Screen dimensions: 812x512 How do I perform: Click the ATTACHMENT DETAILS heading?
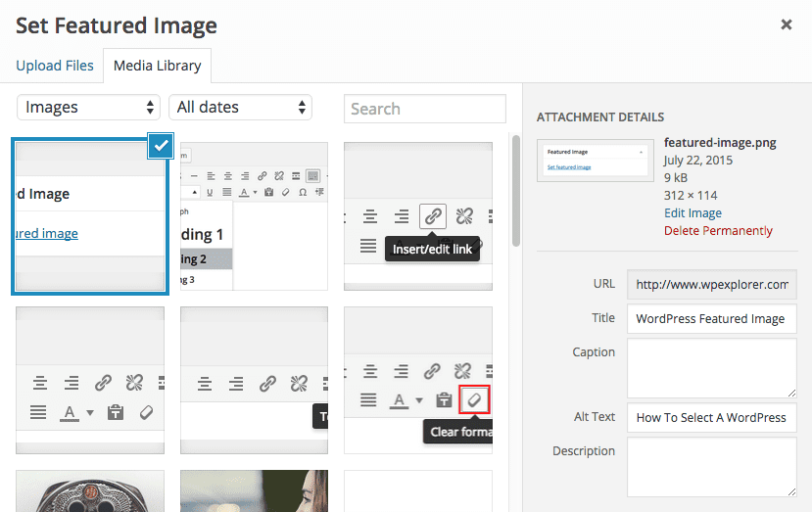point(600,117)
